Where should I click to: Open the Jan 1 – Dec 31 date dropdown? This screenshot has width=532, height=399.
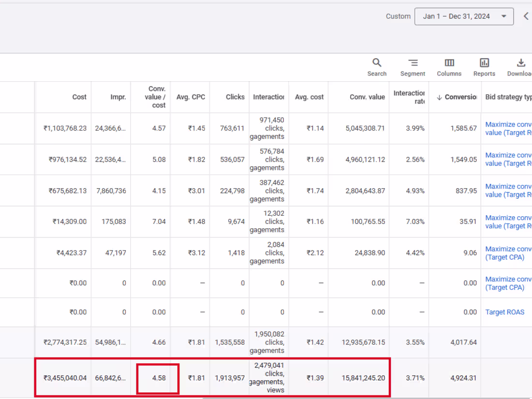(463, 16)
